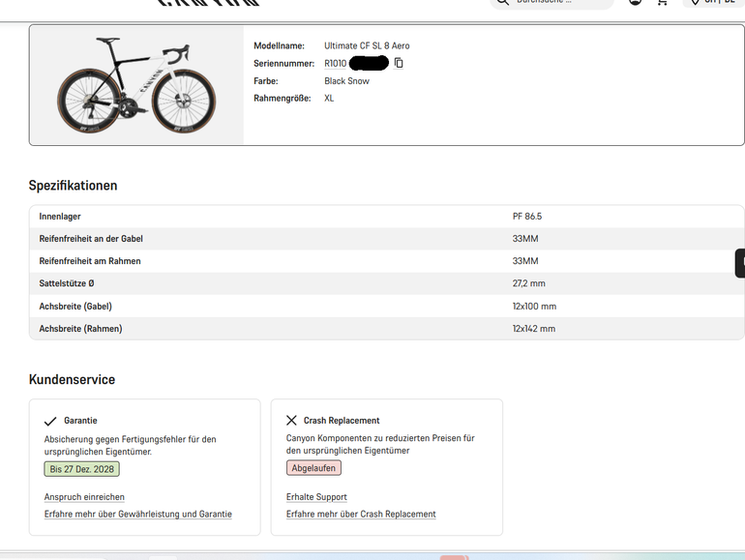Click the 27,2 mm value
The image size is (745, 560).
pyautogui.click(x=529, y=283)
